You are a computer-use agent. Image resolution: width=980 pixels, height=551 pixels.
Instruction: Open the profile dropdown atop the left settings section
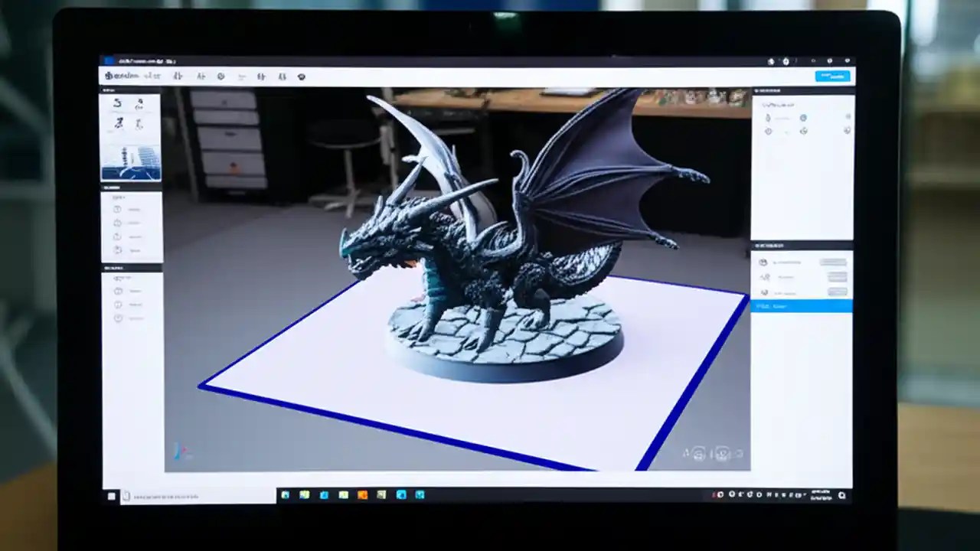tap(118, 197)
